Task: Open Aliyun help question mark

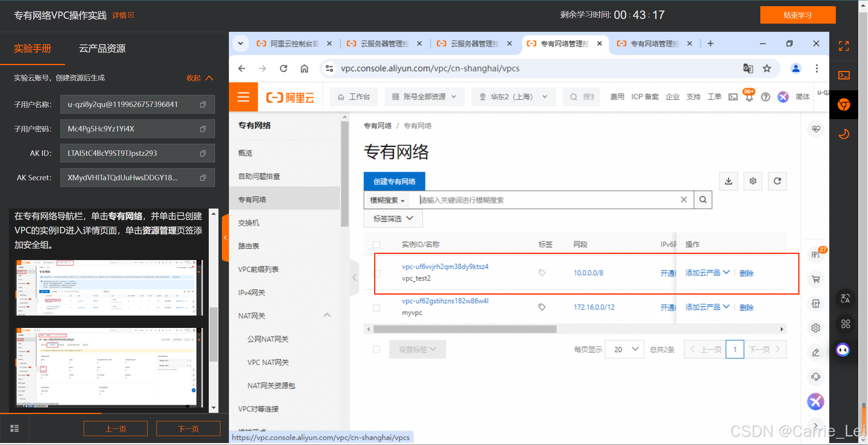Action: coord(766,97)
